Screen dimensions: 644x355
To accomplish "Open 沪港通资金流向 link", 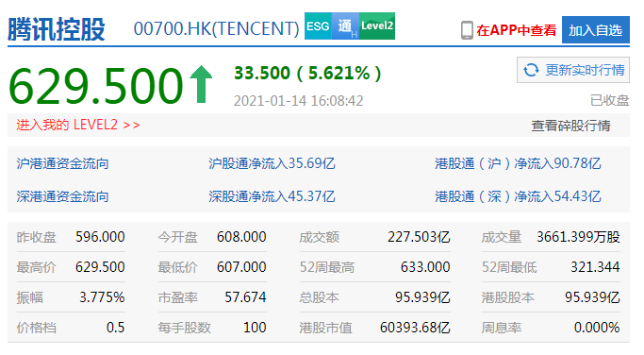I will 62,163.
